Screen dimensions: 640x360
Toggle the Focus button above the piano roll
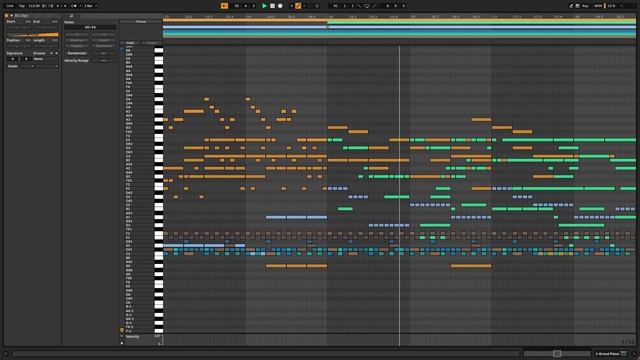click(x=141, y=22)
